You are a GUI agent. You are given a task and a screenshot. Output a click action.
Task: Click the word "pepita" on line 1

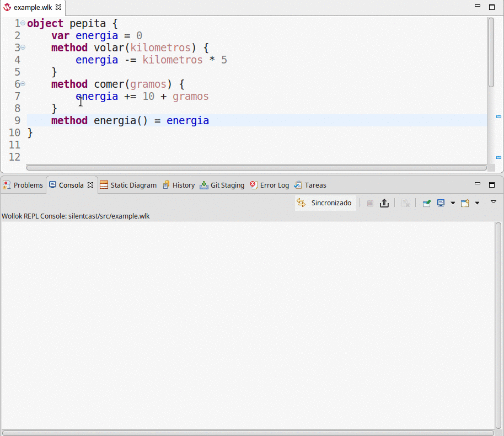click(x=88, y=24)
